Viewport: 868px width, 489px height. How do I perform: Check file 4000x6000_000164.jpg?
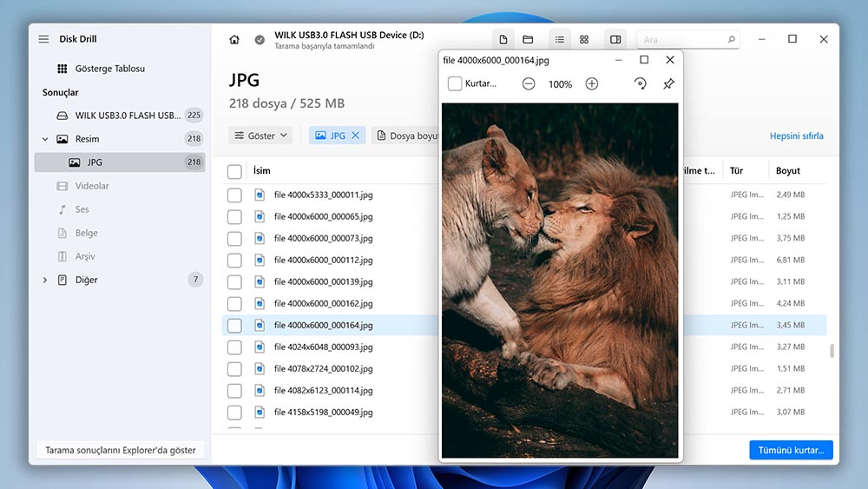click(234, 325)
